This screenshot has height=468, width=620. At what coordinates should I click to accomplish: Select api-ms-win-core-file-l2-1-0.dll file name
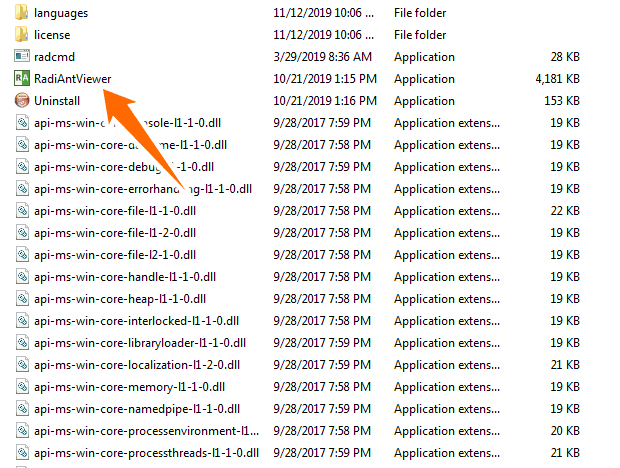[114, 255]
